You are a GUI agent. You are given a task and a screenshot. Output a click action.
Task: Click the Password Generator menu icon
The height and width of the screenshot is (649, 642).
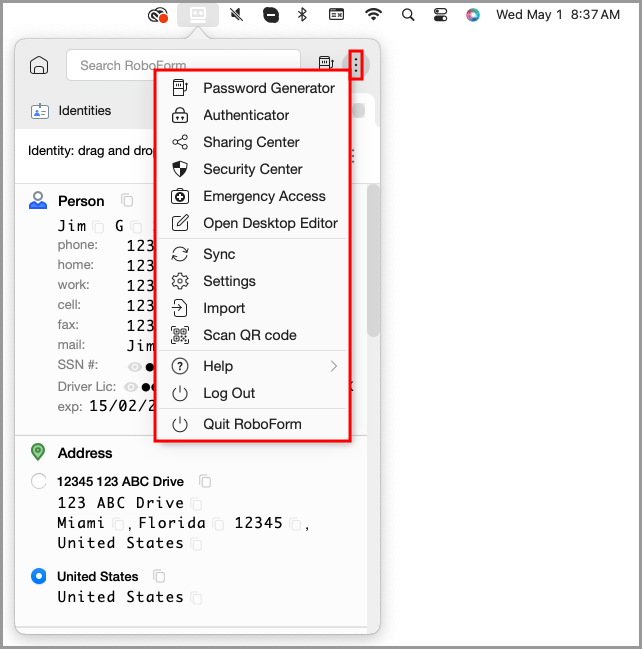tap(180, 88)
